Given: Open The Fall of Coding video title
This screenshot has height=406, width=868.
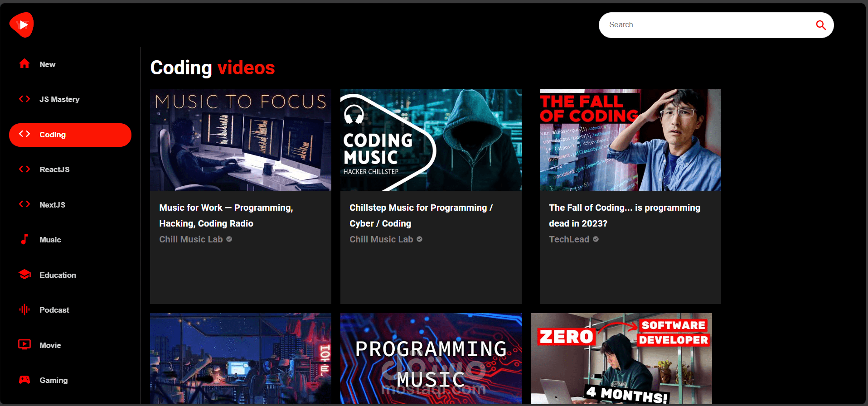Looking at the screenshot, I should tap(625, 215).
